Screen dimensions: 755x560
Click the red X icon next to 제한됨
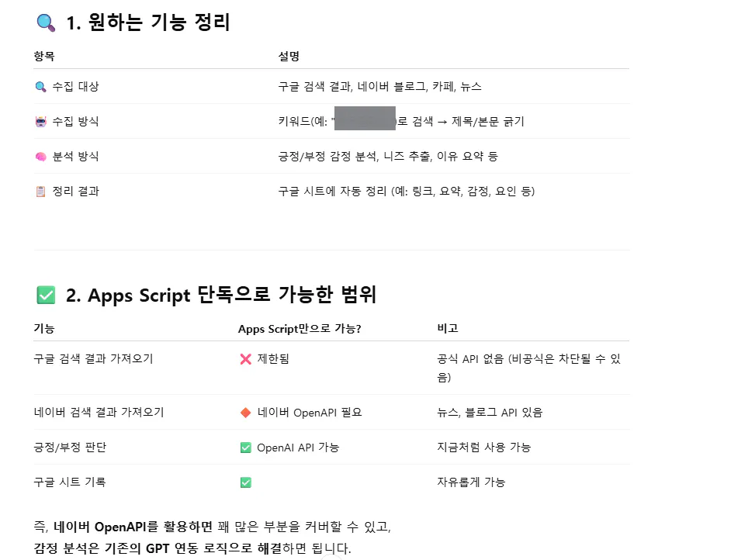pos(246,359)
